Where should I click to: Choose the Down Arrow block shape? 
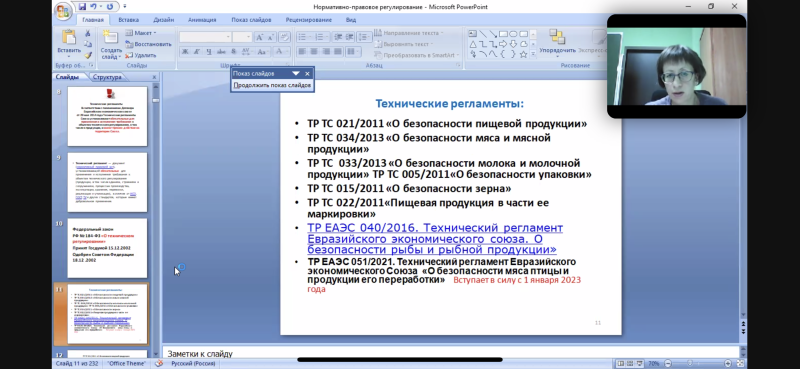[513, 44]
